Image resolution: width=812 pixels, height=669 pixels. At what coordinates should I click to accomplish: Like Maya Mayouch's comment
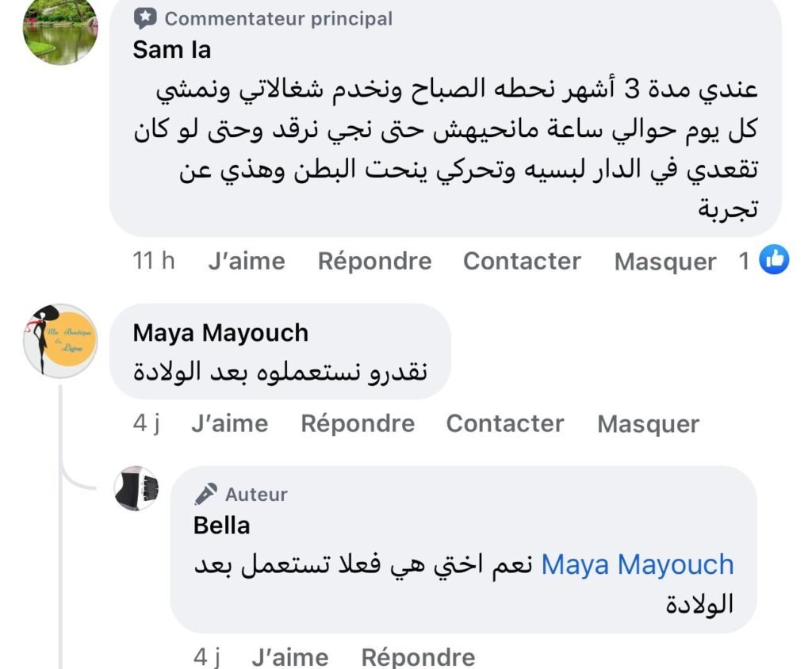229,423
